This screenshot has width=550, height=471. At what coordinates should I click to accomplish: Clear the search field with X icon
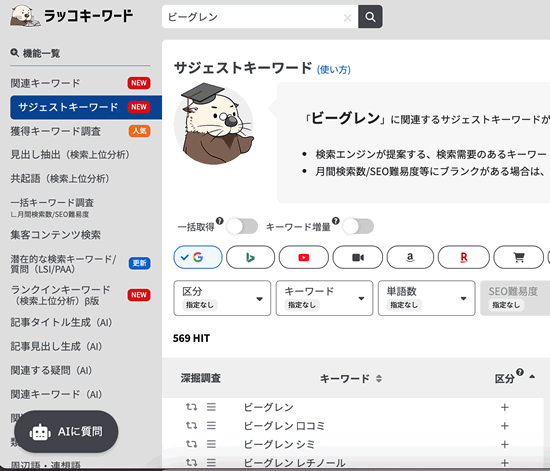coord(347,18)
